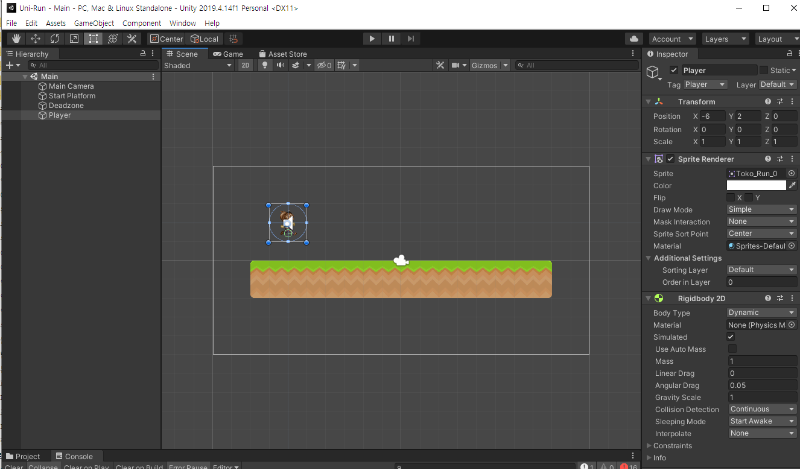Open the Hierarchy create plus menu
The width and height of the screenshot is (800, 469).
pyautogui.click(x=13, y=65)
